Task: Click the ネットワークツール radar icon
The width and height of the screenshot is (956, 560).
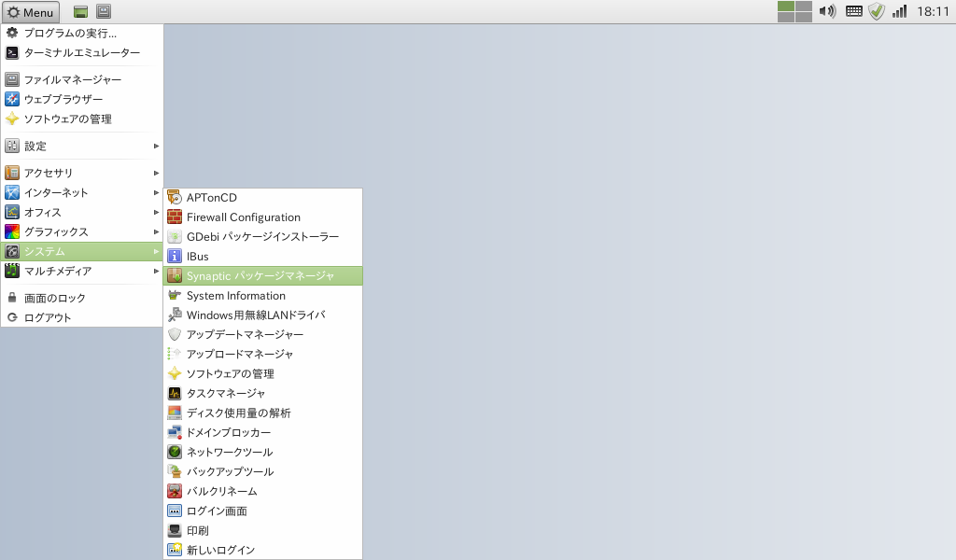Action: (x=175, y=452)
